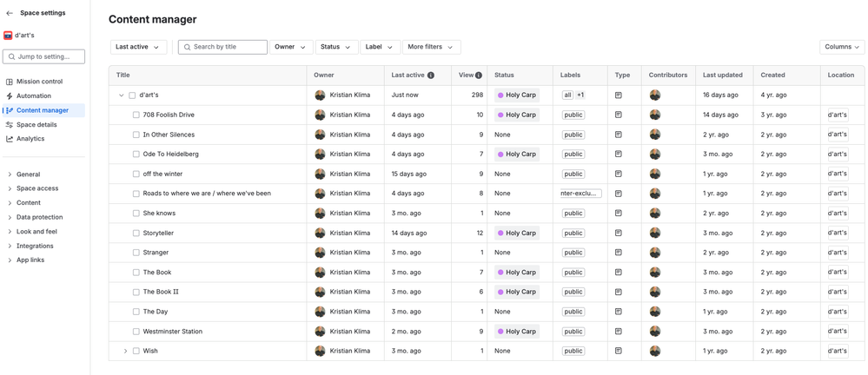Click the Space details sliders icon
Screen dimensions: 868x375
tap(10, 125)
